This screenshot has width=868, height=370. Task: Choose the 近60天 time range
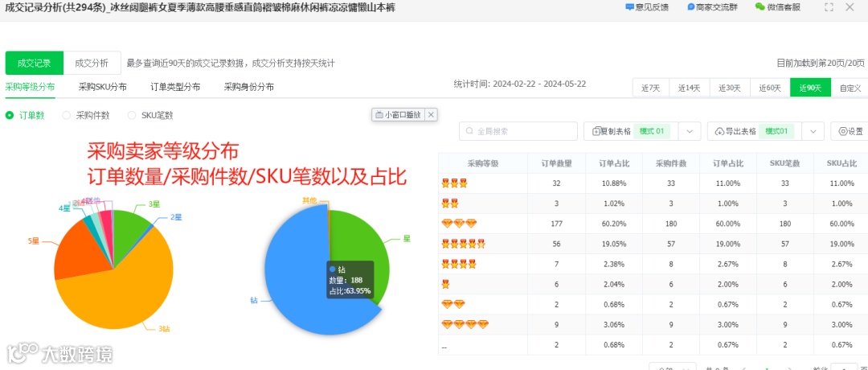pos(770,88)
